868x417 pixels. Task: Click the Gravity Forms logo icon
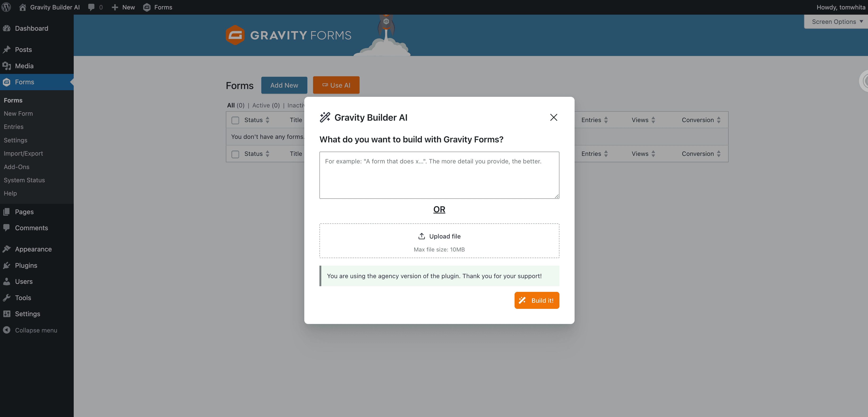(233, 35)
